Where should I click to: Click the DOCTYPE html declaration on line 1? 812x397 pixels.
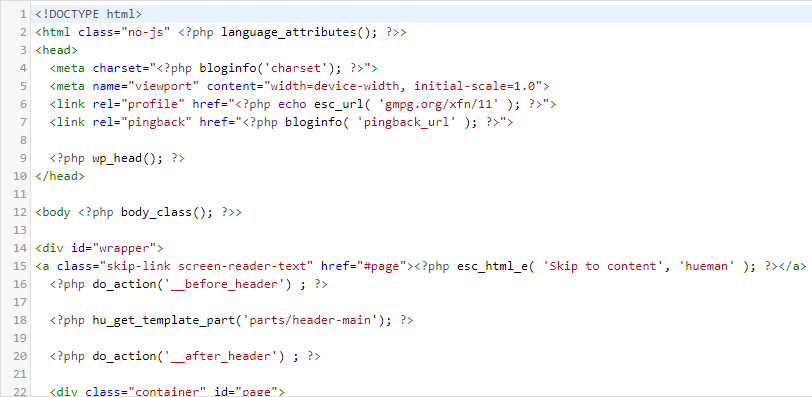point(89,14)
